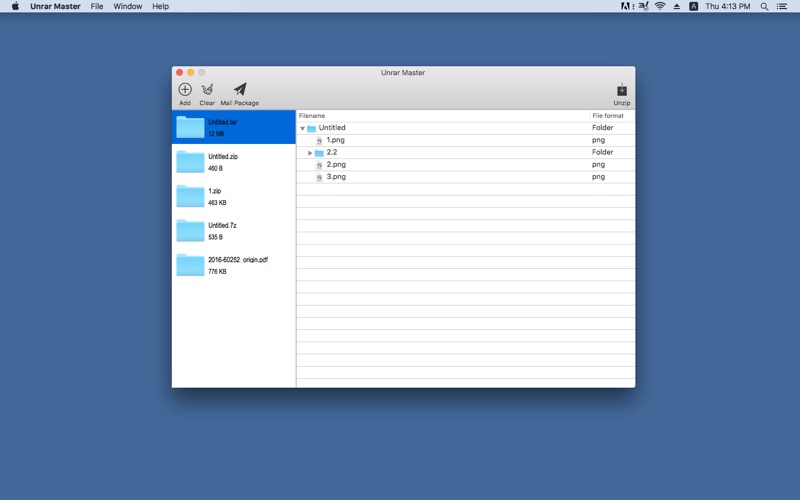The width and height of the screenshot is (800, 500).
Task: Click the 535 B size under Untitled.7z
Action: click(x=215, y=237)
